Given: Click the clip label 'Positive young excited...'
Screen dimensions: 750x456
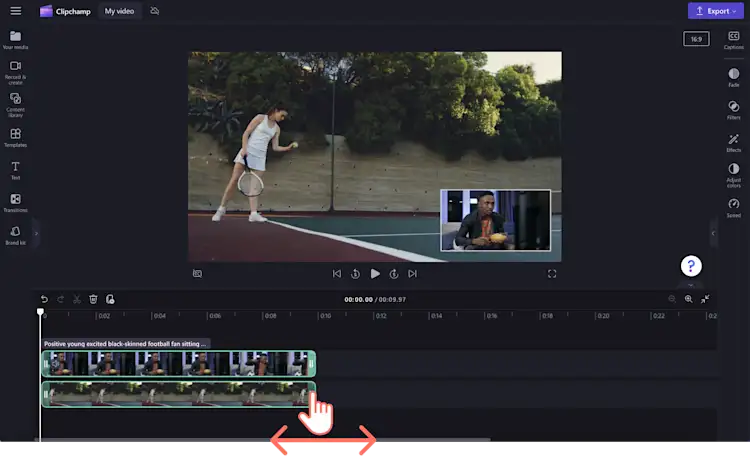Looking at the screenshot, I should [125, 344].
